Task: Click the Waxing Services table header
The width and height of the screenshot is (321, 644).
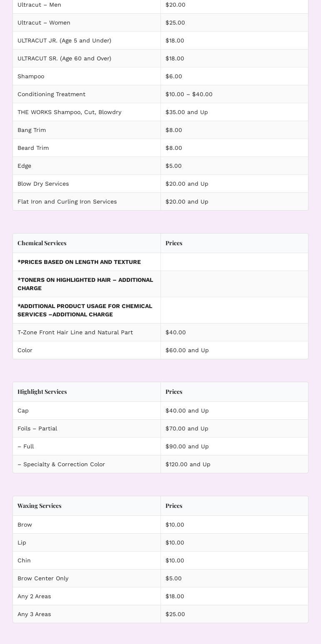Action: pos(40,506)
